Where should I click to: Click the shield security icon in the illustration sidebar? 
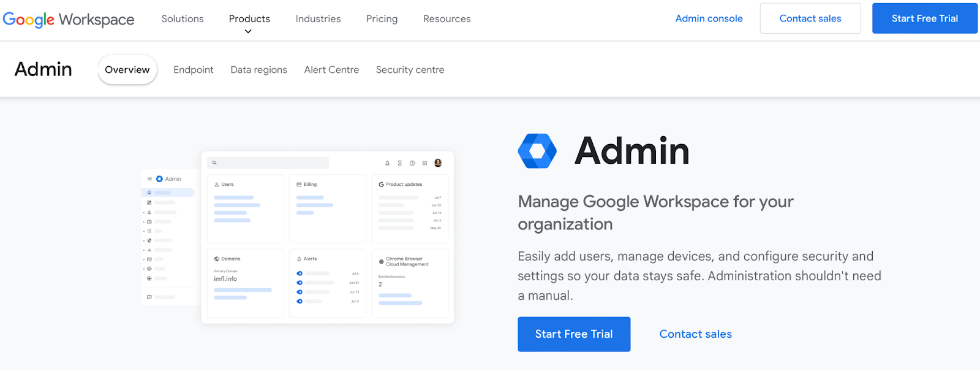pyautogui.click(x=149, y=240)
